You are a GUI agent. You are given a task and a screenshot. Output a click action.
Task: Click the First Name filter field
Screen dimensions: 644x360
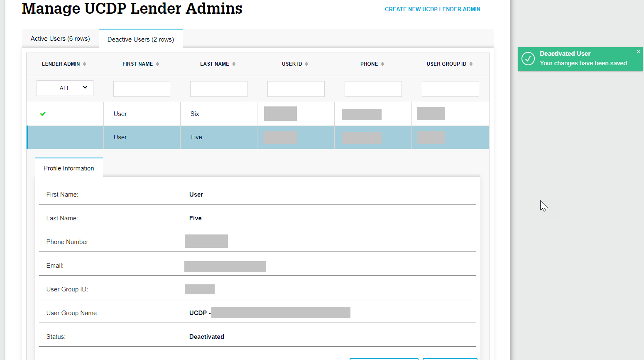point(142,89)
